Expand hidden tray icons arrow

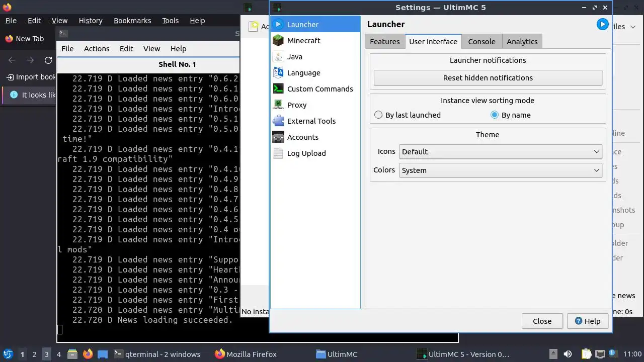click(x=553, y=354)
